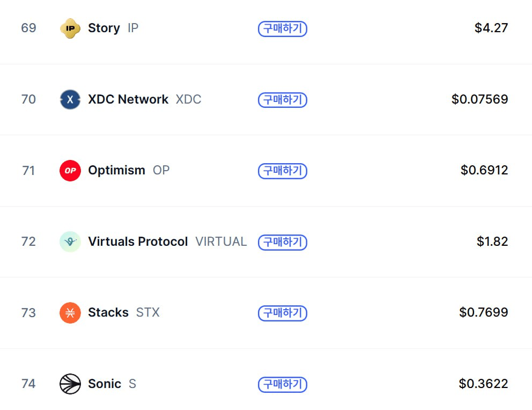Open the Sonic coin name link

coord(105,384)
